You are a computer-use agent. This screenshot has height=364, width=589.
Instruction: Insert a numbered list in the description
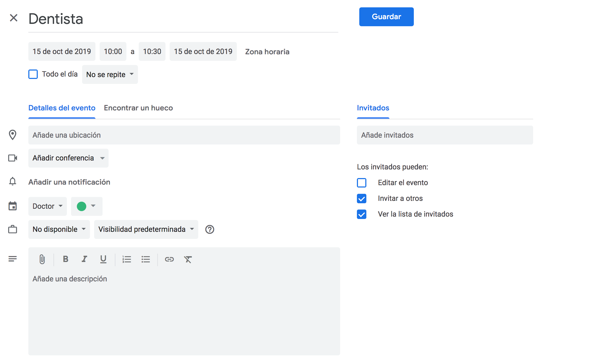(127, 259)
